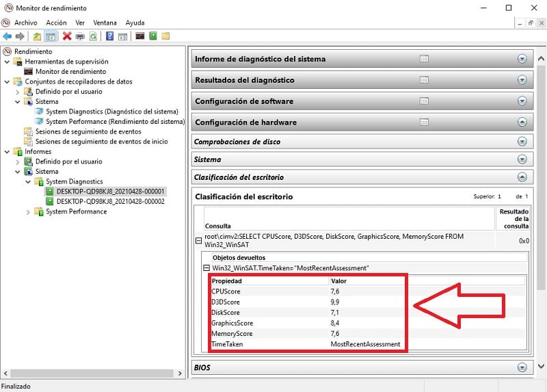
Task: Open the Ventana menu
Action: pos(105,23)
